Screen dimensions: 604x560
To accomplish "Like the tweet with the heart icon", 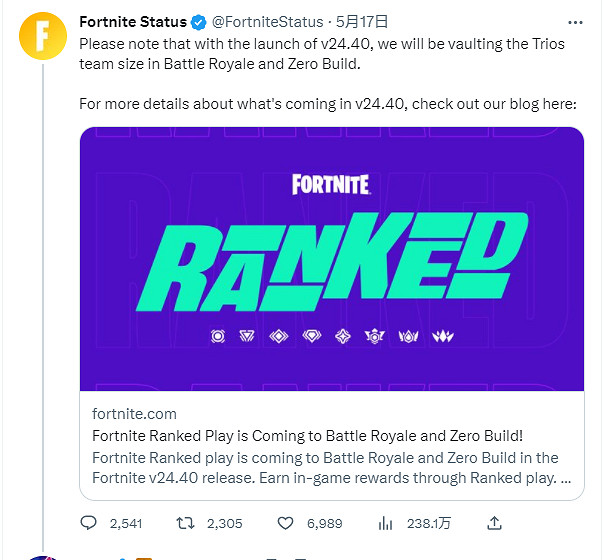I will (x=285, y=522).
